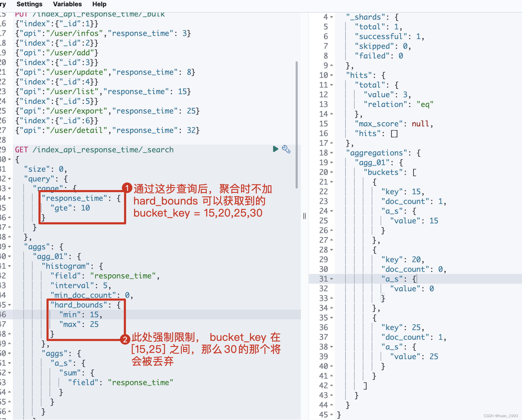
Task: Click the /user/detail bulk document line
Action: click(x=107, y=130)
